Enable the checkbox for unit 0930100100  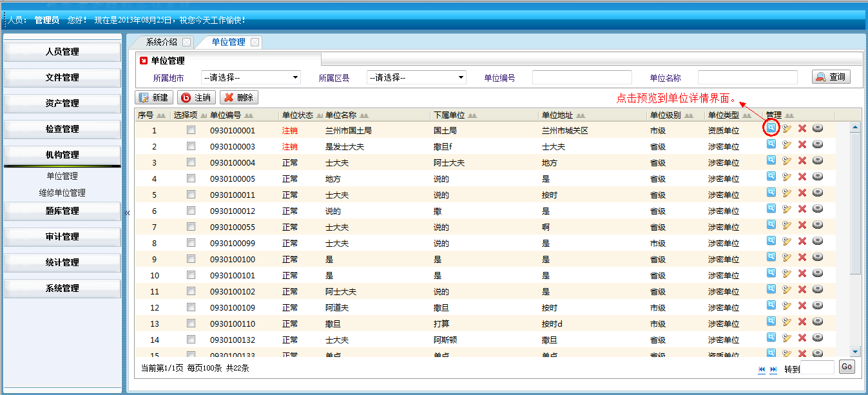pos(191,259)
